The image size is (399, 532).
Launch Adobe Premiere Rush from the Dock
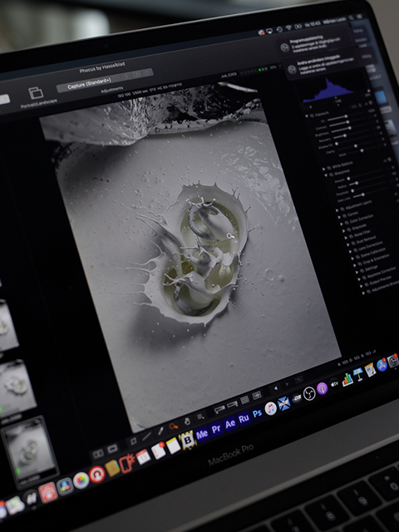pyautogui.click(x=244, y=419)
